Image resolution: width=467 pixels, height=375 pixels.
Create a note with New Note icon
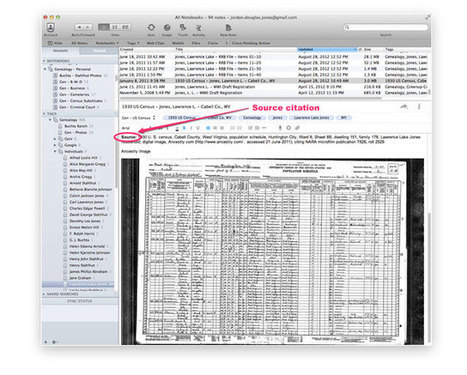pos(228,27)
